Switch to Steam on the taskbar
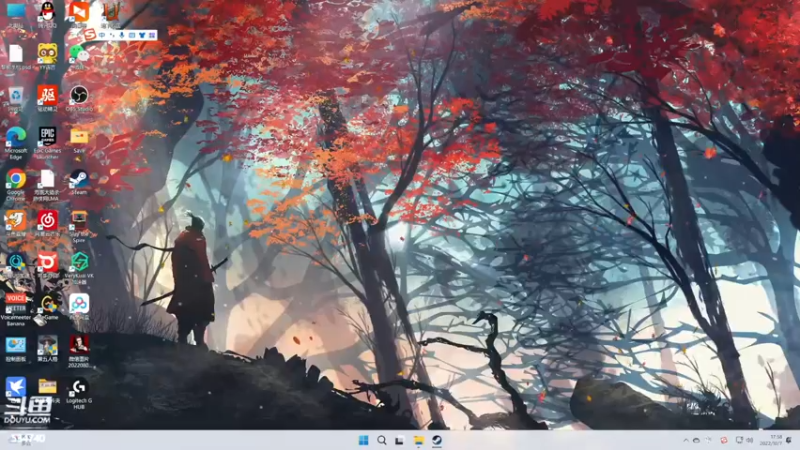The height and width of the screenshot is (450, 800). pos(437,440)
